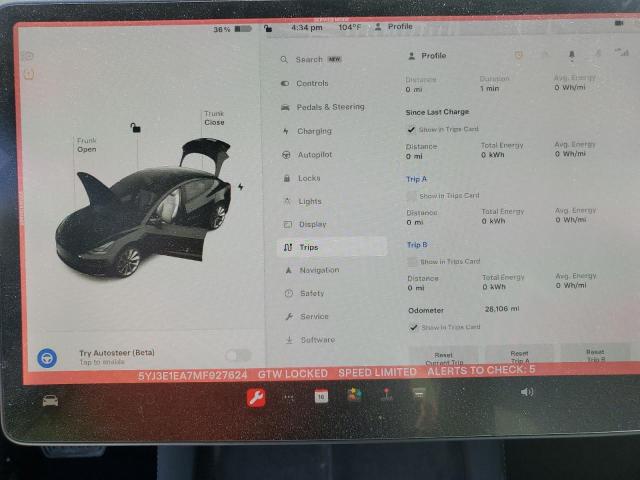640x480 pixels.
Task: Click the Controls toggle icon in menu
Action: click(x=285, y=83)
